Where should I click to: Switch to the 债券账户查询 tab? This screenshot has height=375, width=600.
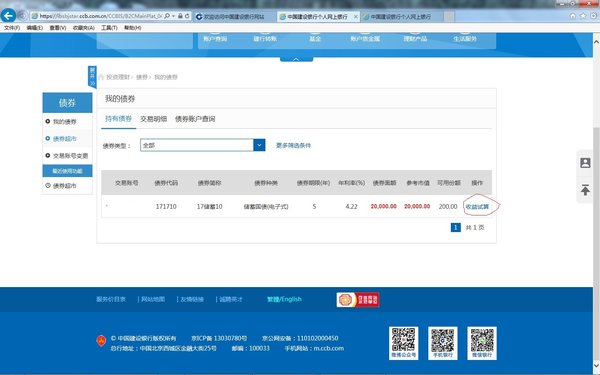tap(195, 119)
